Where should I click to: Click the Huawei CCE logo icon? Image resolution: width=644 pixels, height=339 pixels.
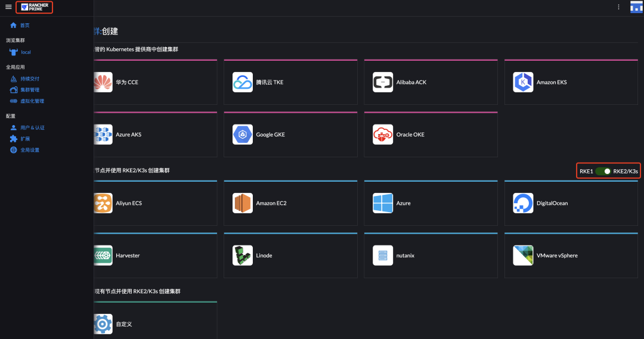(103, 82)
